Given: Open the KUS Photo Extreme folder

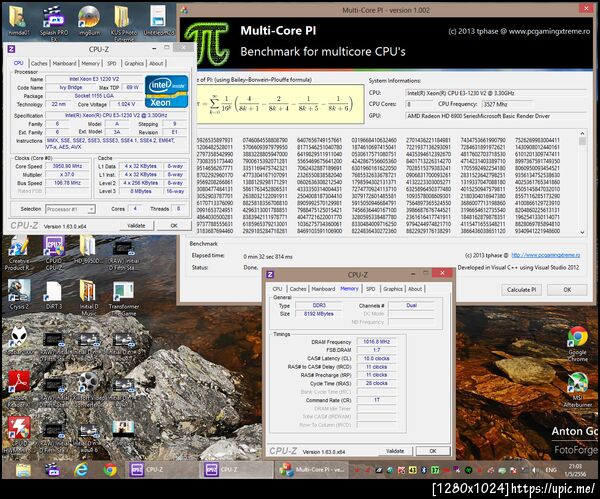Looking at the screenshot, I should click(124, 21).
